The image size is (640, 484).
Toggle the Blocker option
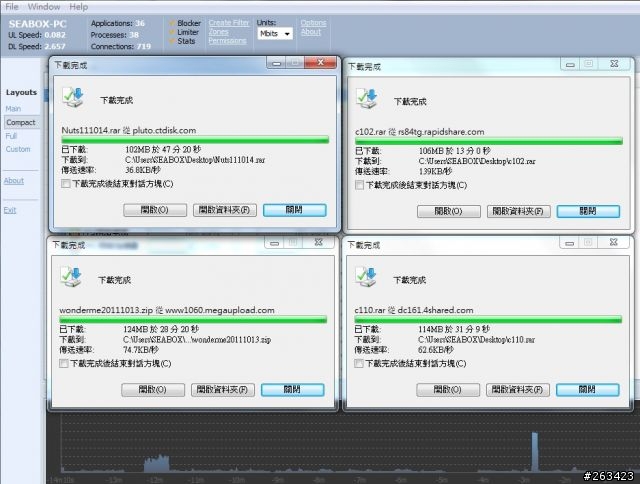185,23
